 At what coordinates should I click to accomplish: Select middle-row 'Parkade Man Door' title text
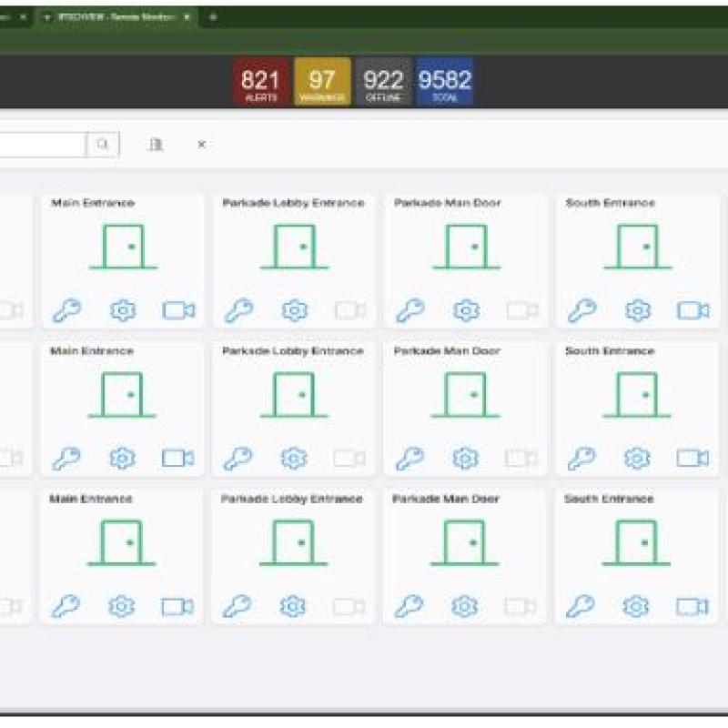click(447, 351)
